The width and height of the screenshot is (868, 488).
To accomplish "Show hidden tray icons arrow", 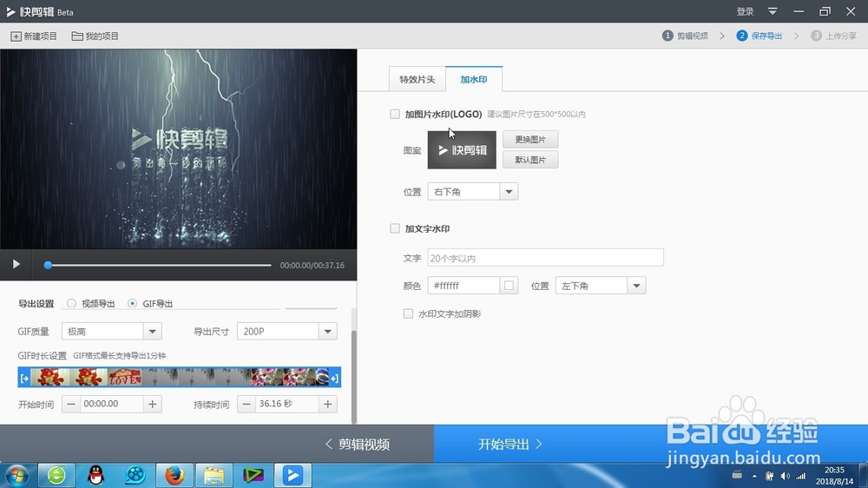I will click(754, 476).
